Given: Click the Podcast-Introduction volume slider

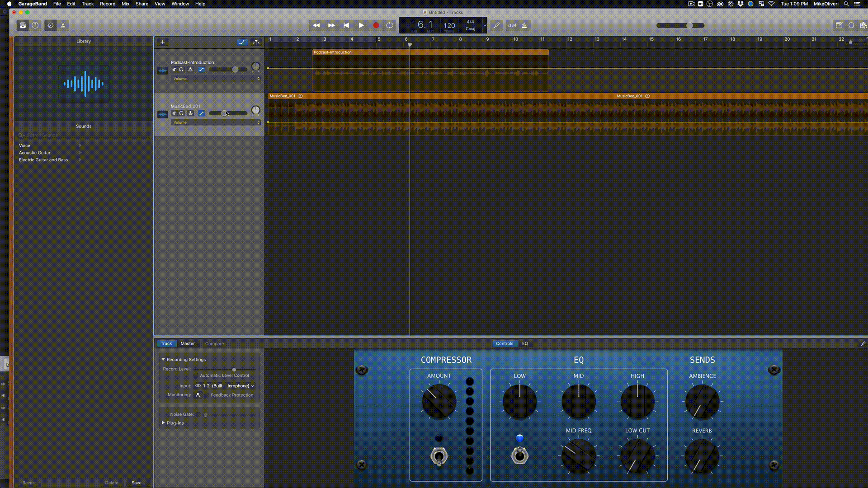Looking at the screenshot, I should [228, 70].
